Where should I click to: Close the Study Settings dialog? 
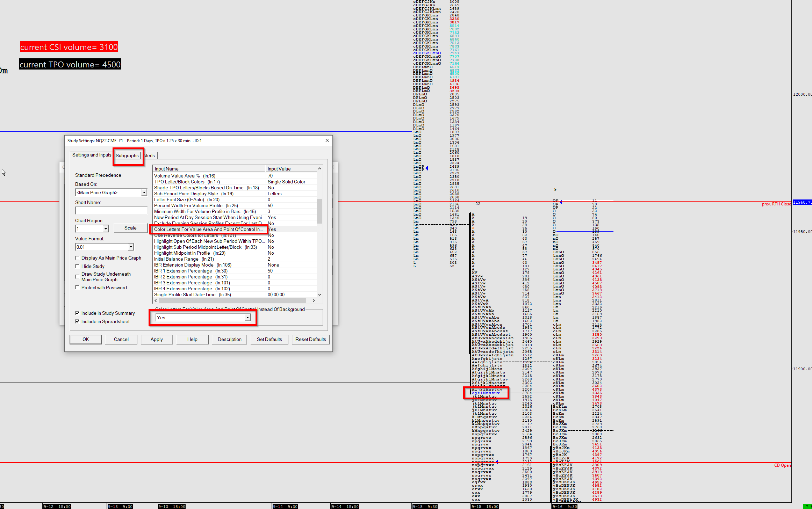327,140
